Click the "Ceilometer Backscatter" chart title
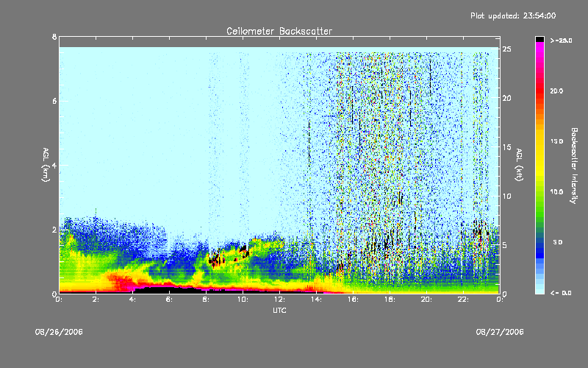The width and height of the screenshot is (588, 368). (279, 31)
